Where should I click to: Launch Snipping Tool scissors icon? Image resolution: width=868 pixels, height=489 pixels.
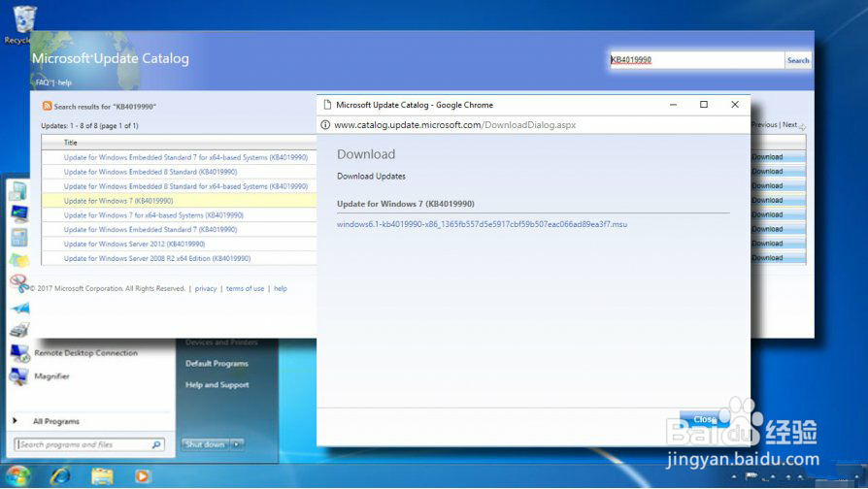click(18, 283)
